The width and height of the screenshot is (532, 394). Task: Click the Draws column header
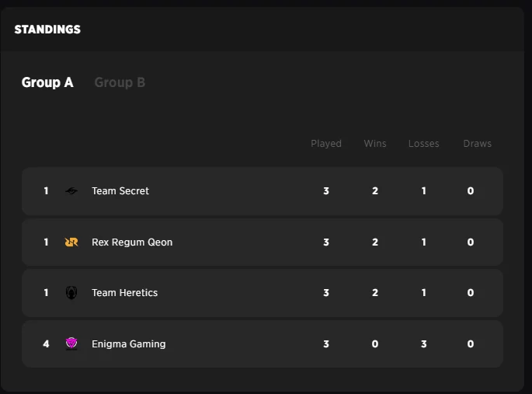pos(478,144)
